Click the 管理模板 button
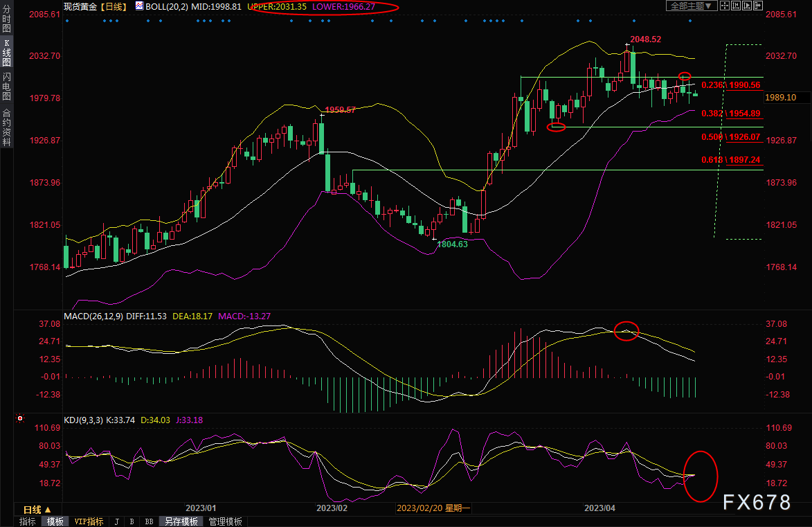The height and width of the screenshot is (527, 812). [226, 521]
